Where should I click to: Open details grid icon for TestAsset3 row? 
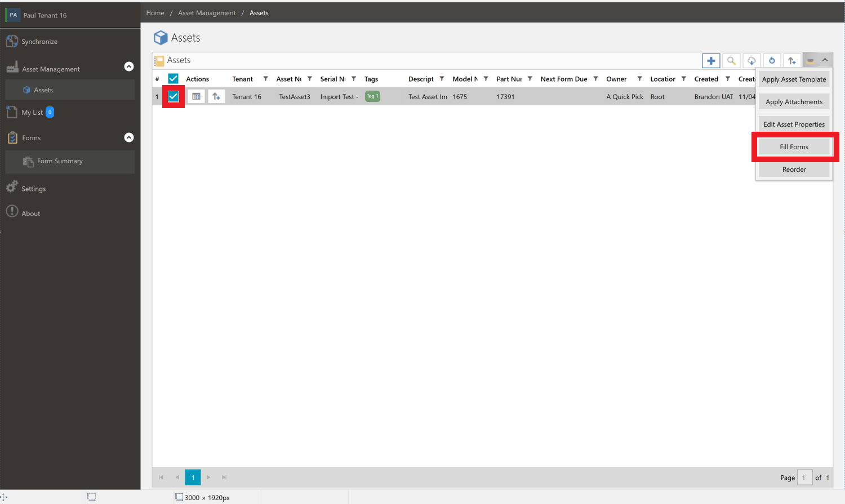(196, 97)
